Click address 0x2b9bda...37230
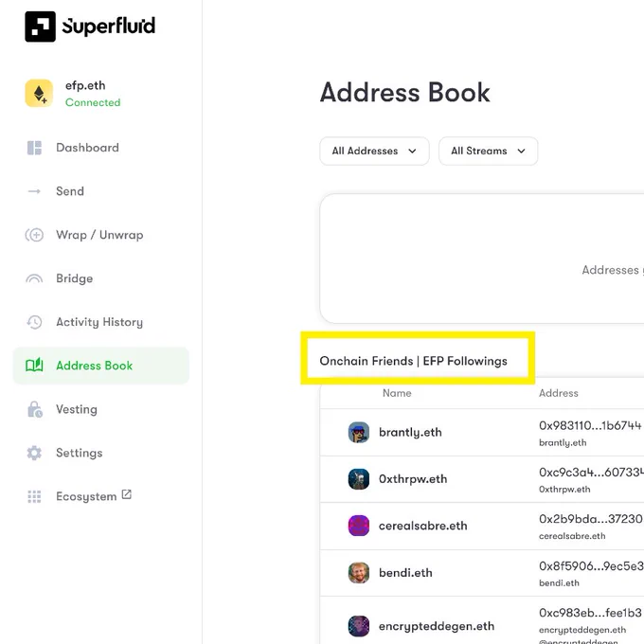This screenshot has width=644, height=644. click(x=591, y=519)
